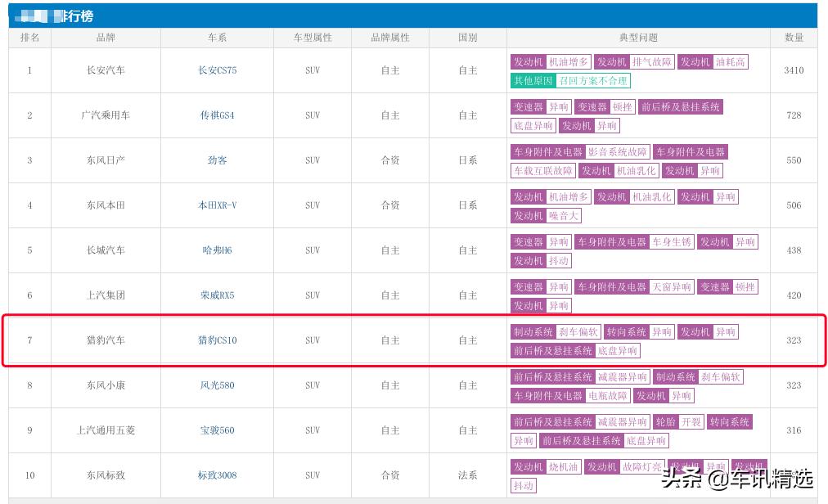828x504 pixels.
Task: Select the 东风本田 brand cell
Action: coord(106,205)
